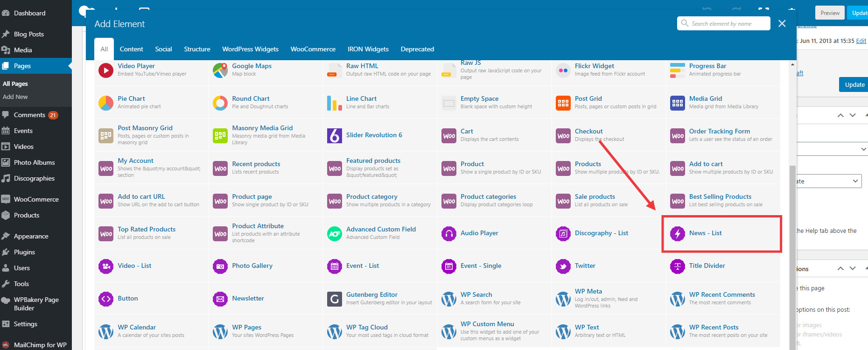The image size is (868, 350).
Task: Open the Media sidebar menu
Action: tap(36, 50)
